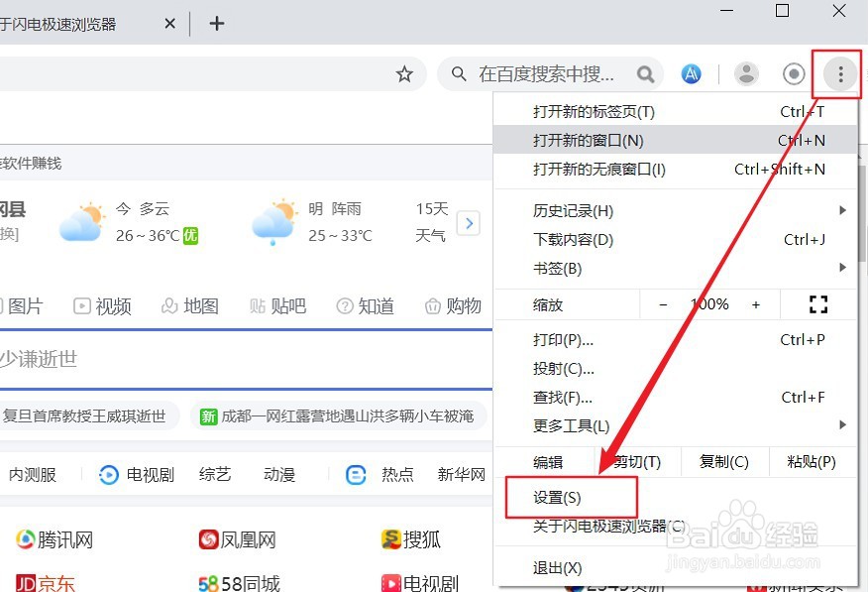The image size is (868, 592).
Task: Open a new tab with plus button
Action: (x=216, y=23)
